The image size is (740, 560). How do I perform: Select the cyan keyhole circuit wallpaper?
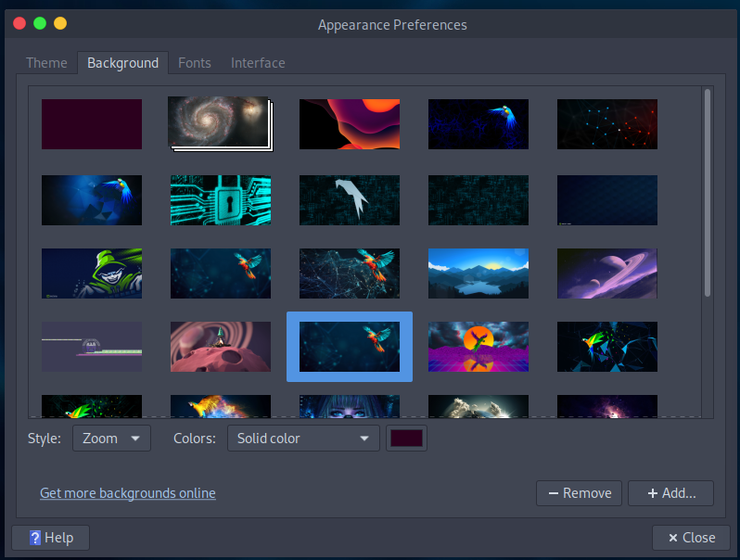coord(221,200)
